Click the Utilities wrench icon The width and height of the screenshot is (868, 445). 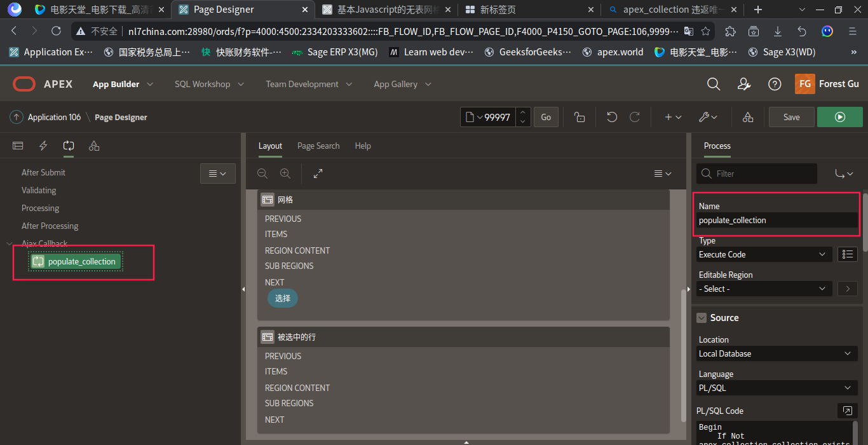click(707, 116)
